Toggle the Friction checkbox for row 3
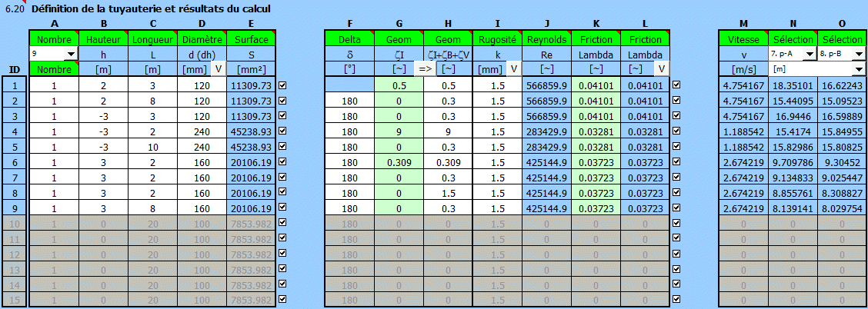This screenshot has height=309, width=868. (x=676, y=116)
